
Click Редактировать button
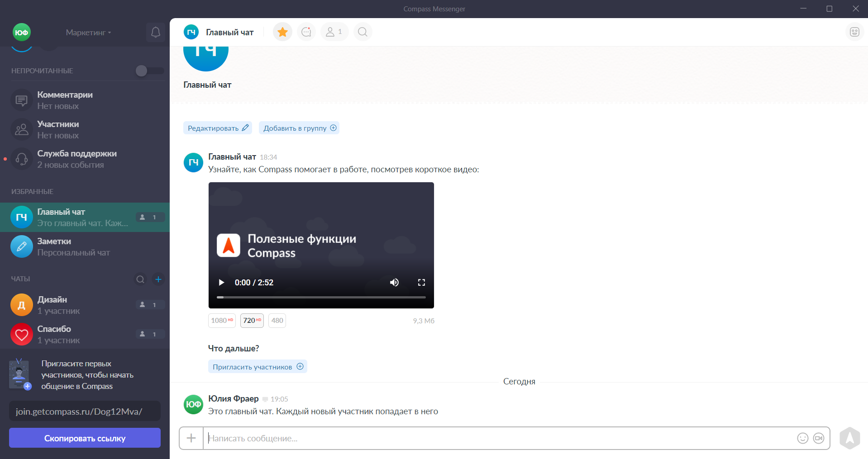tap(218, 128)
